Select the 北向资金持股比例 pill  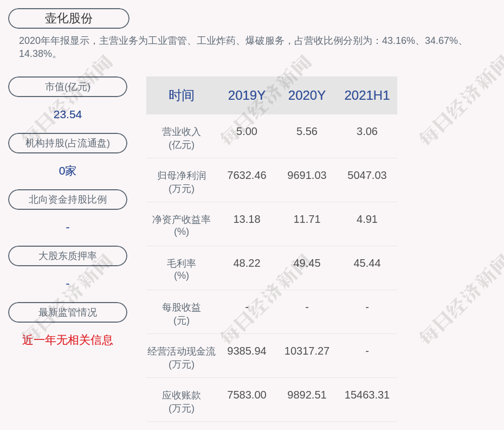tap(68, 200)
